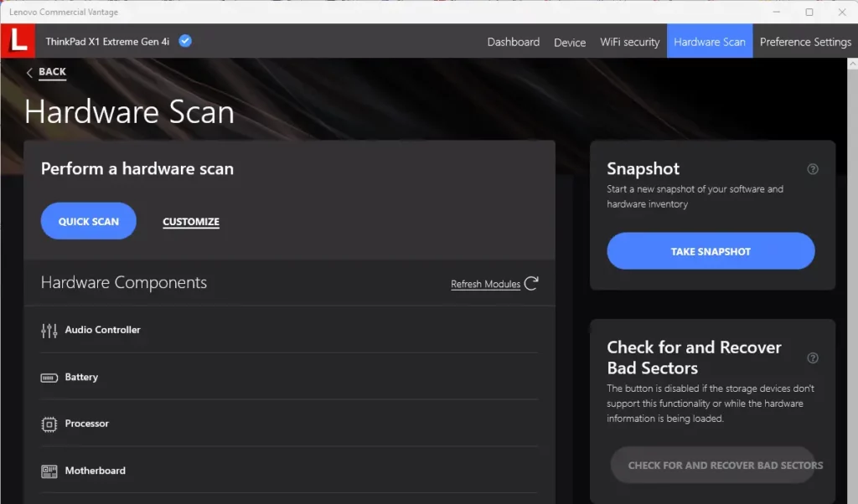The image size is (858, 504).
Task: Click the Audio Controller component label
Action: (x=103, y=330)
